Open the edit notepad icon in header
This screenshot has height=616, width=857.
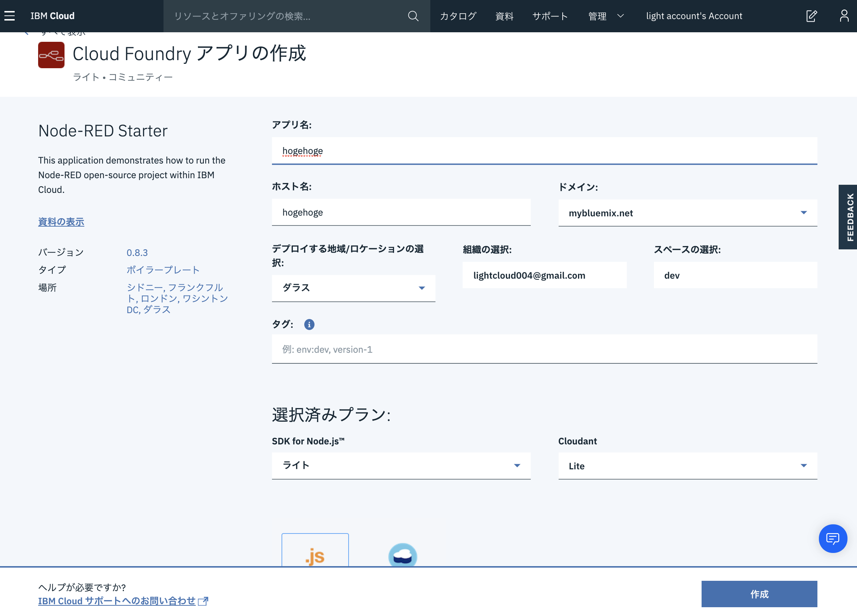point(811,16)
